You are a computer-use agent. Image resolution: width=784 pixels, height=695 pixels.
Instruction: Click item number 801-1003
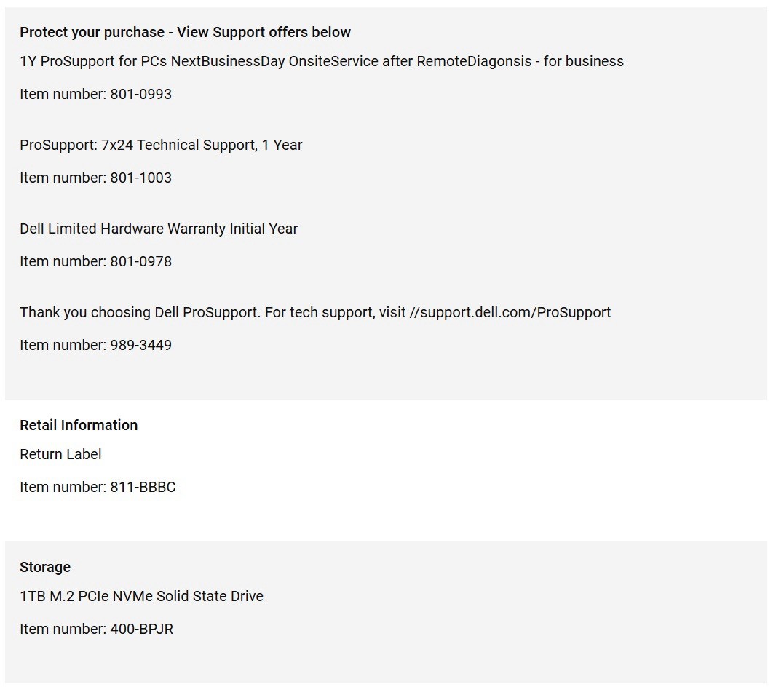(x=95, y=178)
